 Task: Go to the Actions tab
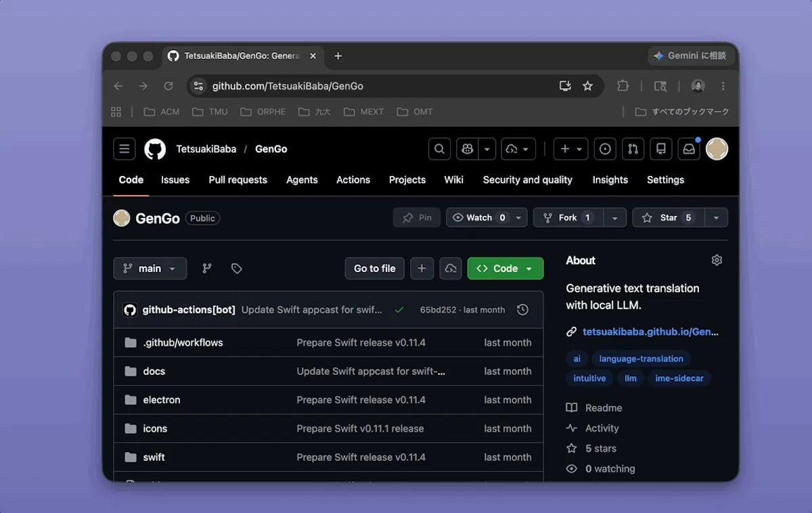click(x=353, y=180)
